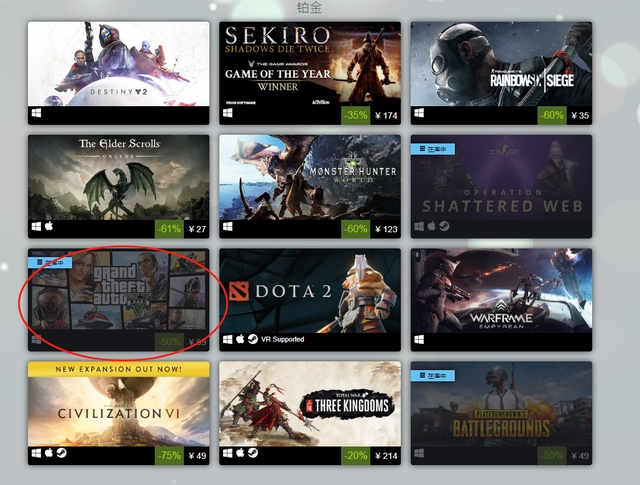Viewport: 640px width, 485px height.
Task: Open Sekiro Shadows Die Twice capsule
Action: coord(310,64)
